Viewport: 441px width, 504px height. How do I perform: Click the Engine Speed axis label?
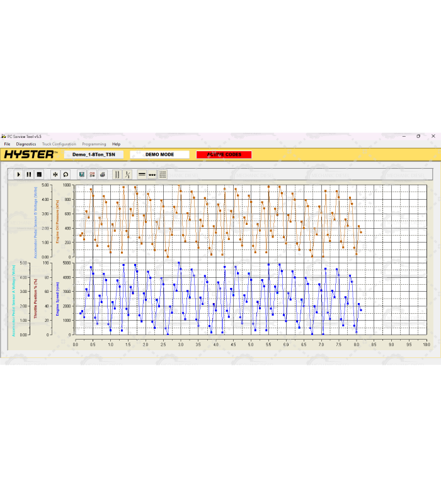tap(57, 299)
